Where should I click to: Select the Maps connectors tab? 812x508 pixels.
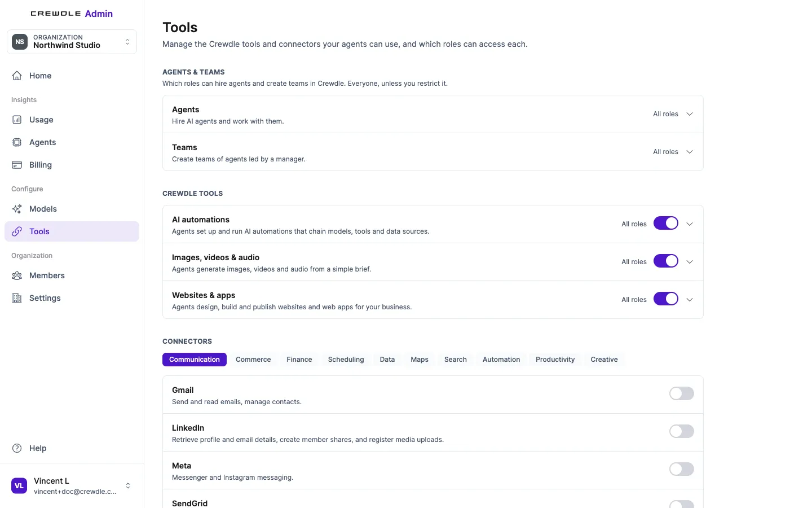420,360
